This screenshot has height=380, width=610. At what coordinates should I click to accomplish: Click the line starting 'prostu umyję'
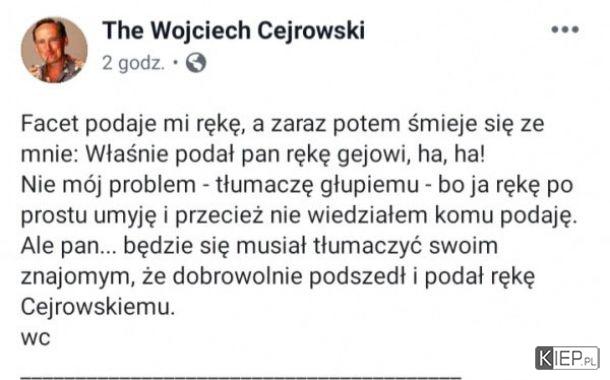[299, 216]
